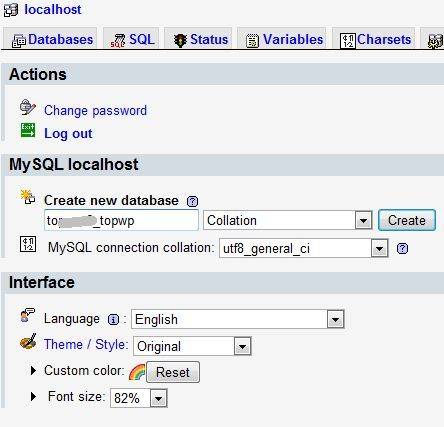Click the Font size bullet arrow

click(33, 396)
